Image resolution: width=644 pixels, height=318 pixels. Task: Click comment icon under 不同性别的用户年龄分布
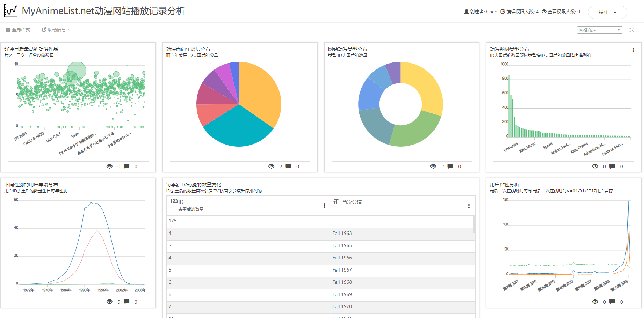coord(126,302)
